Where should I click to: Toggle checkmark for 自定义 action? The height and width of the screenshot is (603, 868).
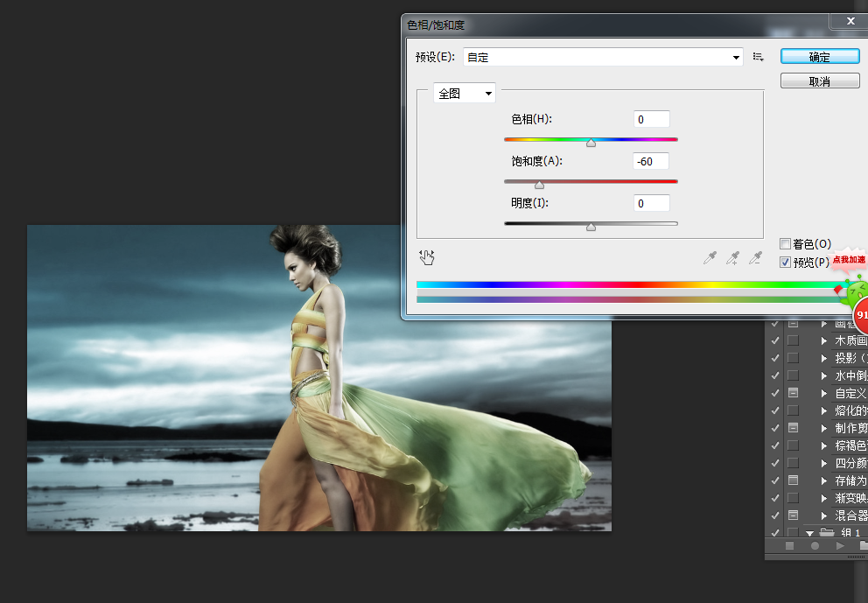point(774,393)
